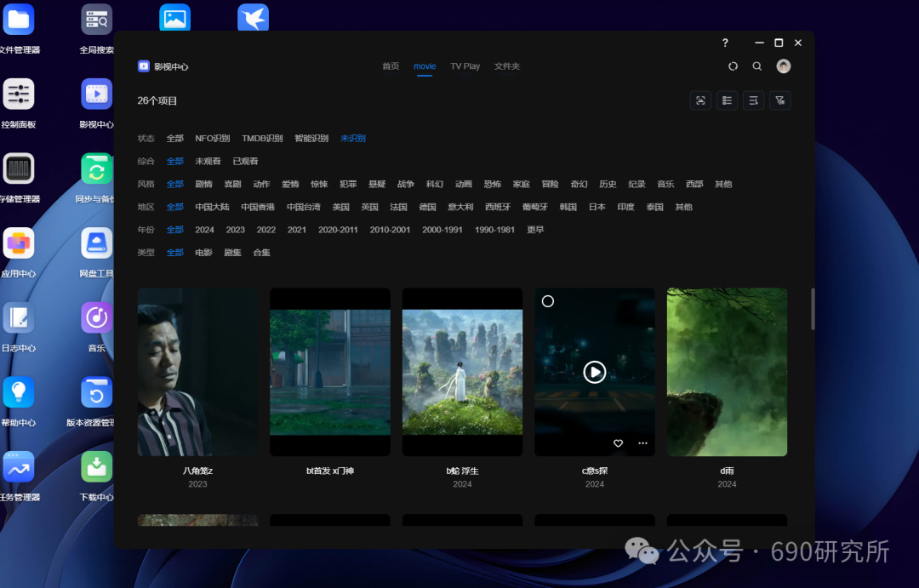
Task: Open the user avatar menu
Action: tap(784, 66)
